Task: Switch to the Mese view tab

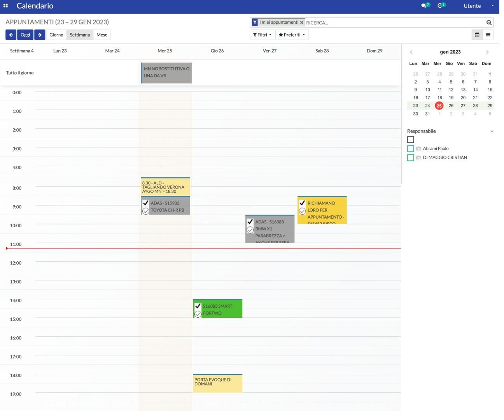Action: pyautogui.click(x=101, y=35)
